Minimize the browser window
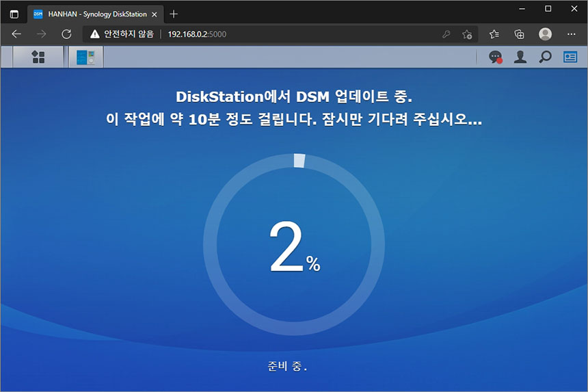This screenshot has height=392, width=588. coord(522,9)
